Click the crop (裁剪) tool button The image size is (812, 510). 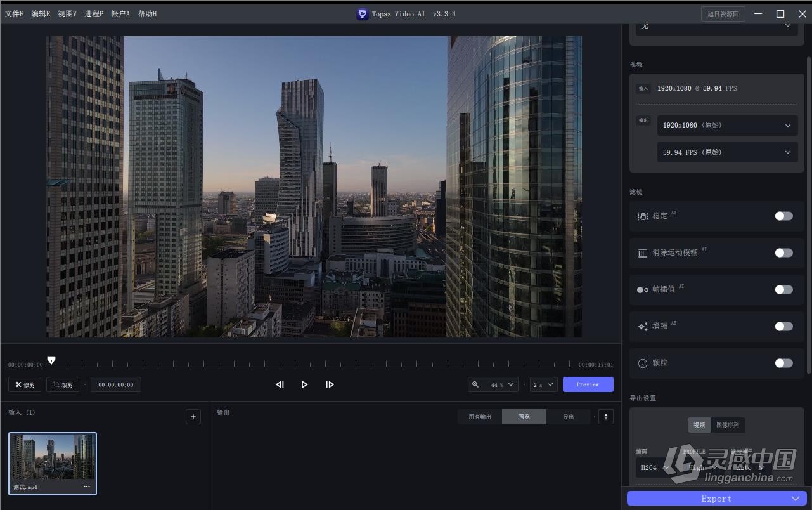63,384
